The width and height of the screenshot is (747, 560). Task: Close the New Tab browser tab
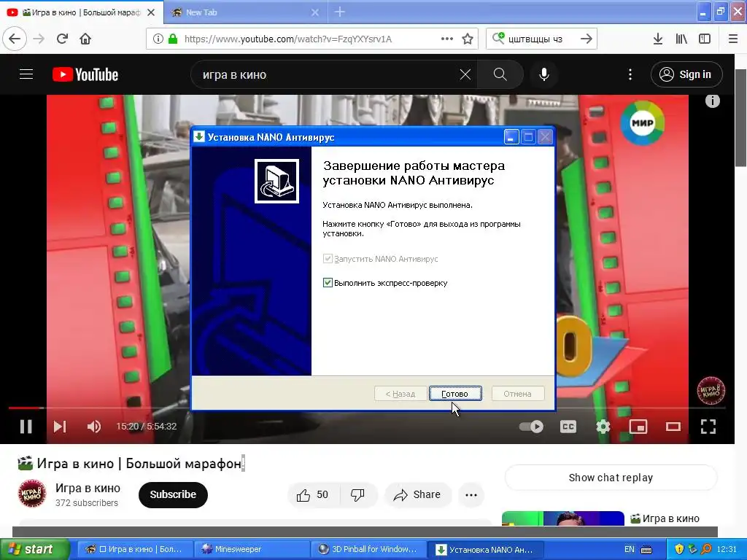point(315,12)
